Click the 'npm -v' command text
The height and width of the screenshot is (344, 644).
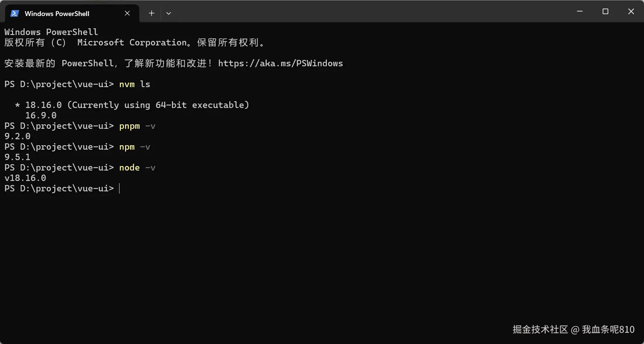[x=134, y=147]
